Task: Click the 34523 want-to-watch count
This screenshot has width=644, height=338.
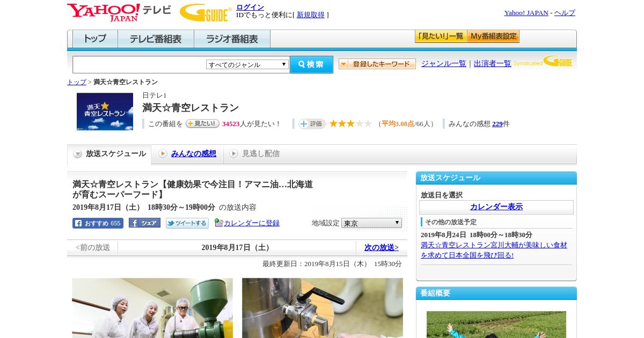Action: coord(231,124)
